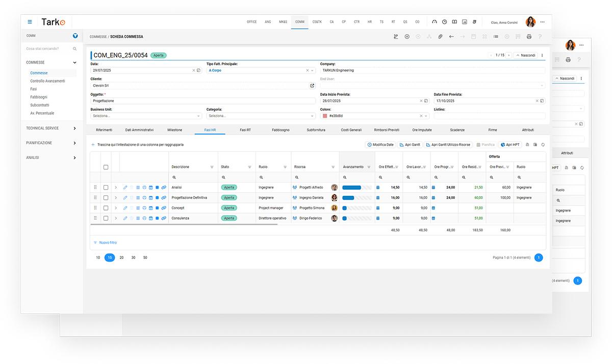Click the Apri Gantt button

[410, 145]
